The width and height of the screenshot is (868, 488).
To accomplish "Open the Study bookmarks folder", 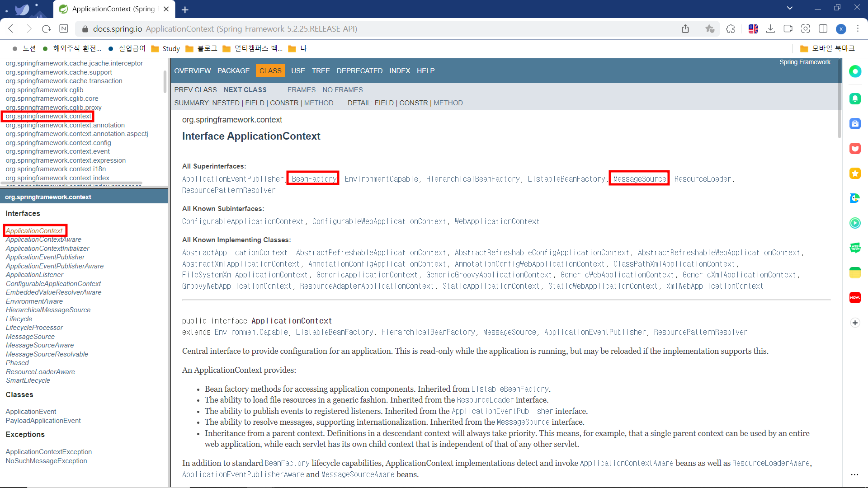I will point(165,48).
